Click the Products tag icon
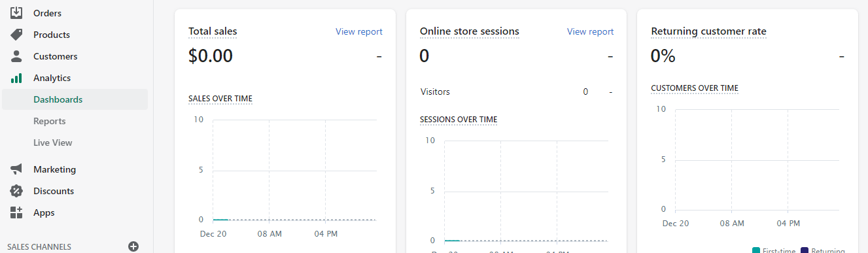Image resolution: width=868 pixels, height=253 pixels. click(16, 35)
